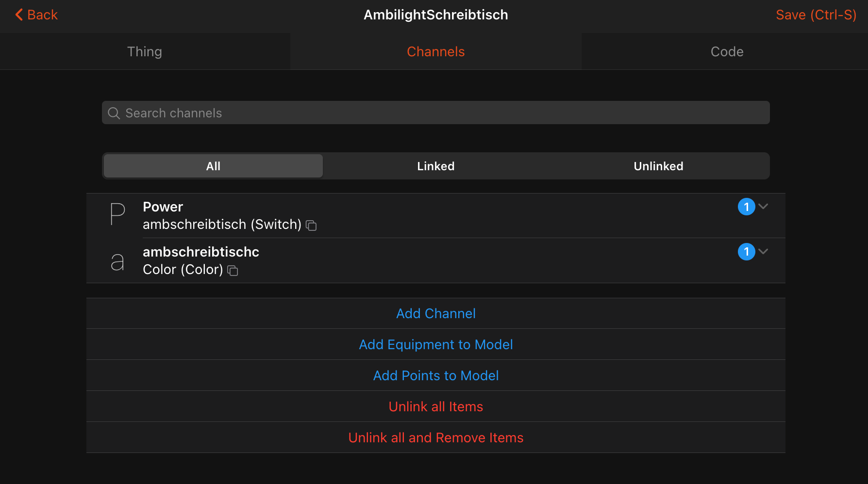Click the ambschreibtischc link count badge

coord(746,252)
